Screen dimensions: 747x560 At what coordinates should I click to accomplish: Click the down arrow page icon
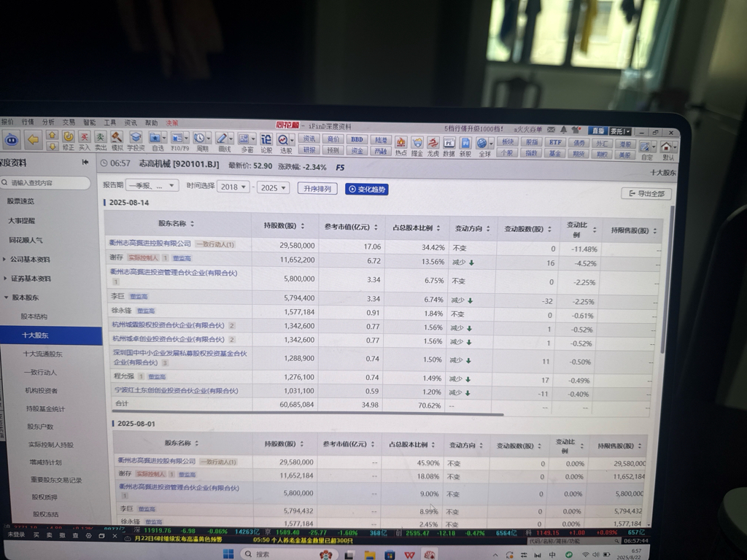(53, 146)
